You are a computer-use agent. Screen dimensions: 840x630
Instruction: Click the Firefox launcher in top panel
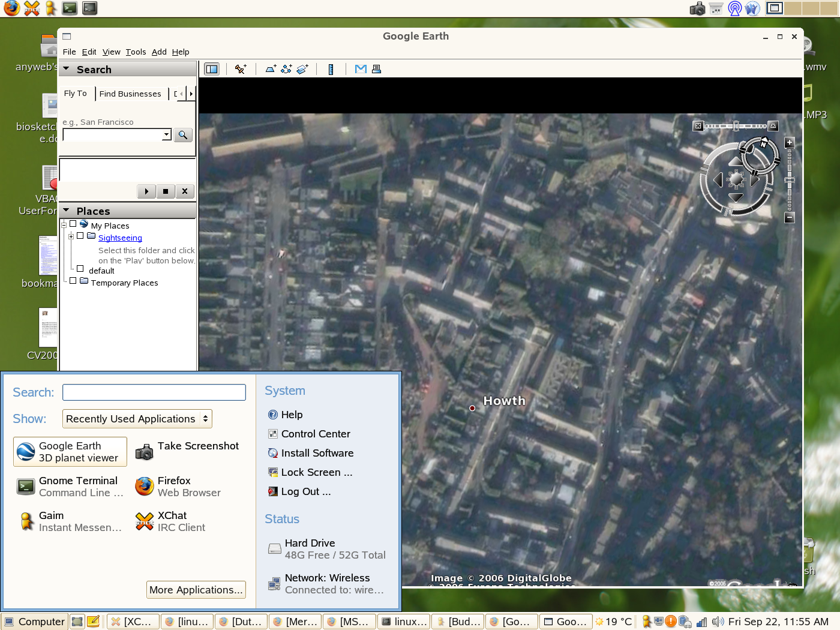coord(11,8)
